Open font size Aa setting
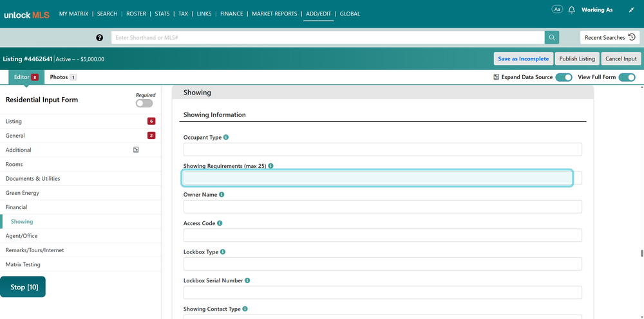This screenshot has height=319, width=644. 557,10
